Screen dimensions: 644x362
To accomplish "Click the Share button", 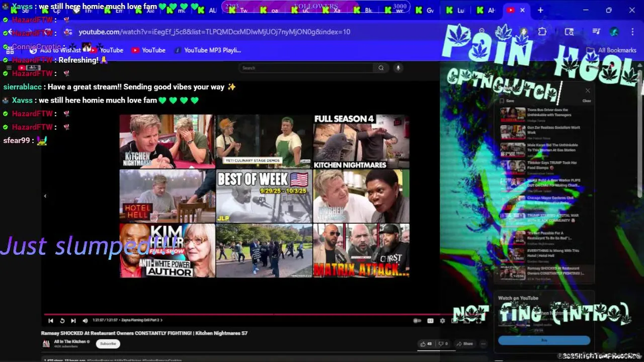I will (465, 344).
